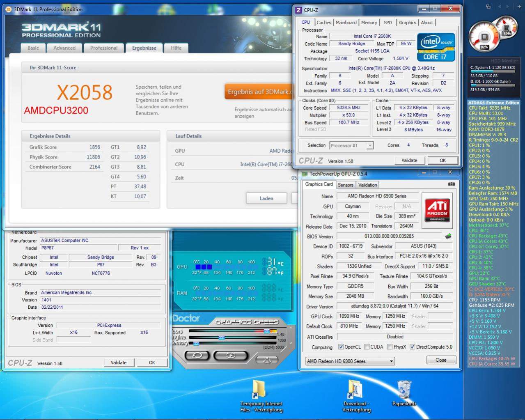Click the 3DMark 11 title bar icon

click(9, 9)
